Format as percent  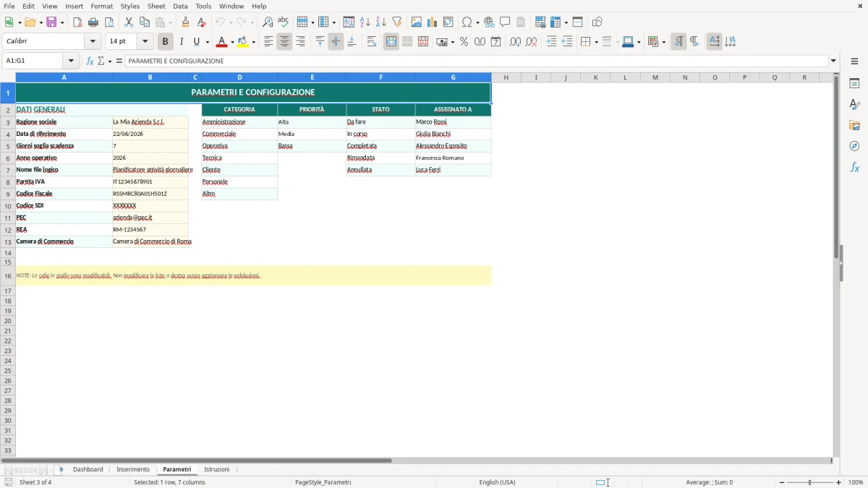tap(464, 42)
